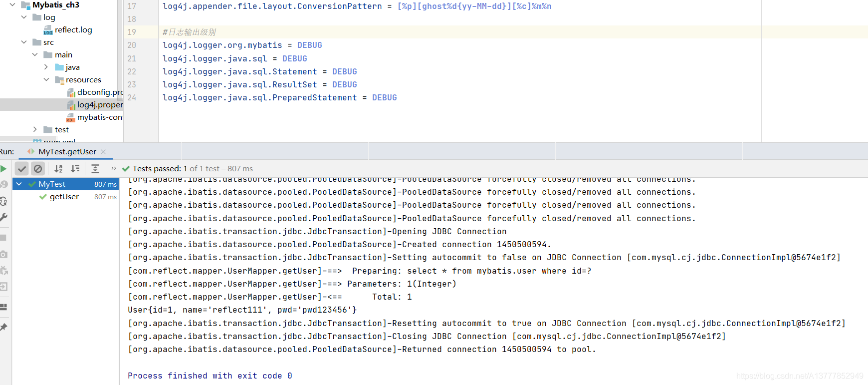The image size is (868, 385).
Task: Click the reflect.log file icon
Action: (x=48, y=30)
